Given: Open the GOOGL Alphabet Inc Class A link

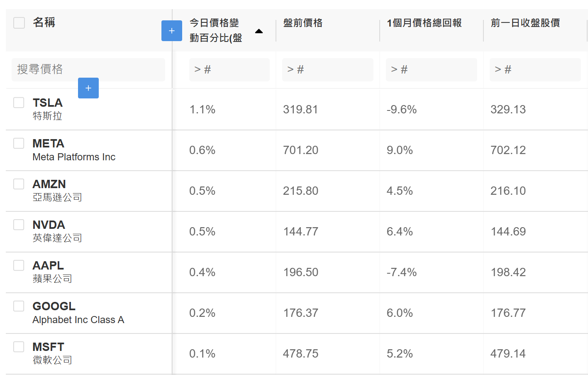Looking at the screenshot, I should pos(78,313).
